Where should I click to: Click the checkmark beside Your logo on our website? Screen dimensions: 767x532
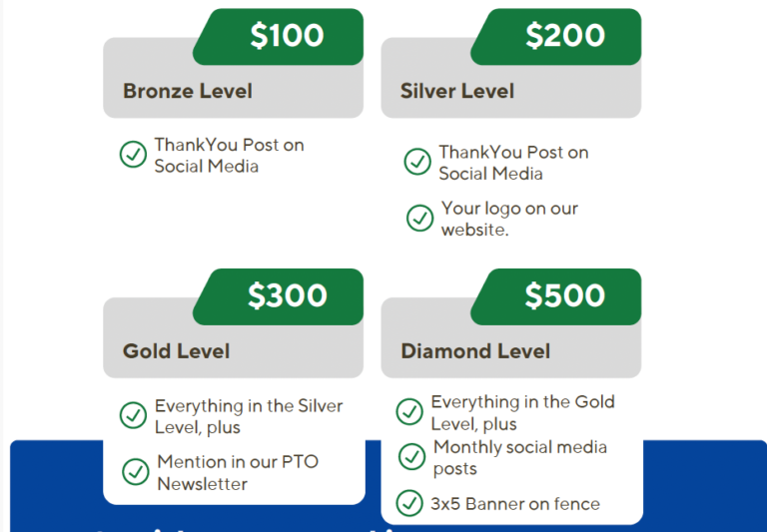click(x=419, y=218)
